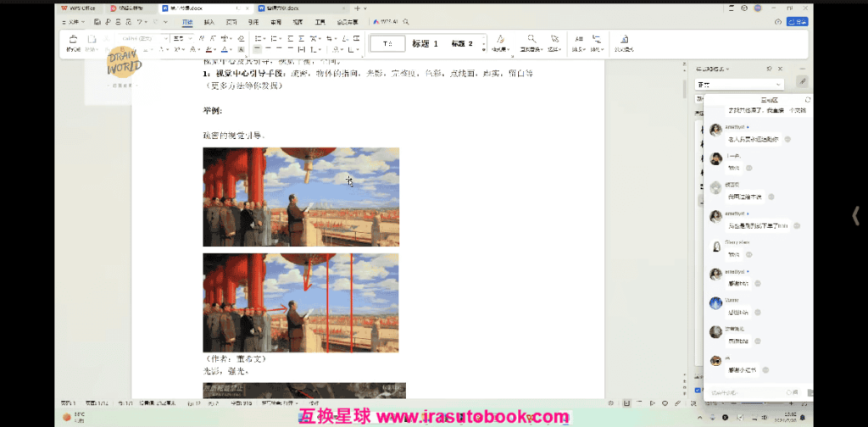Click the Clear Formatting eraser icon
This screenshot has height=427, width=868.
241,38
